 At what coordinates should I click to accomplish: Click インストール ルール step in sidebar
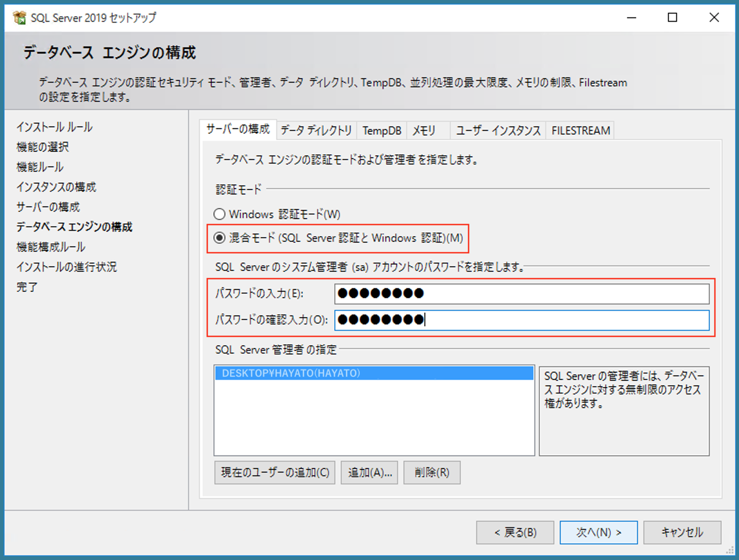click(x=55, y=127)
